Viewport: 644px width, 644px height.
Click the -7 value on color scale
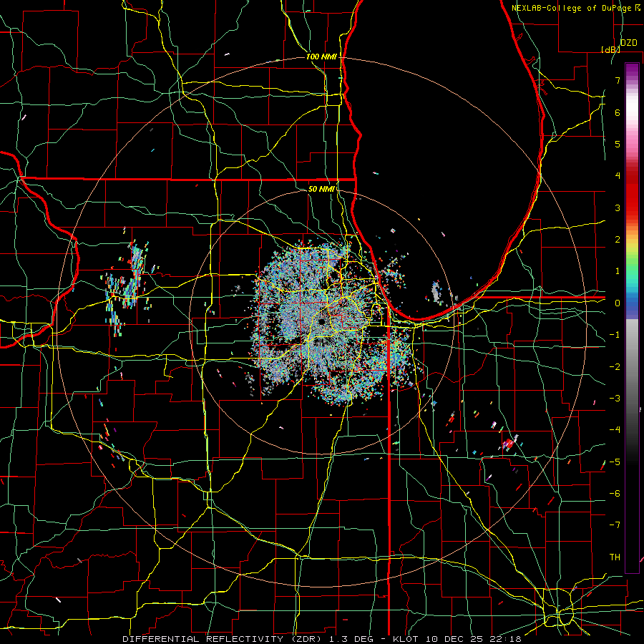[x=615, y=525]
